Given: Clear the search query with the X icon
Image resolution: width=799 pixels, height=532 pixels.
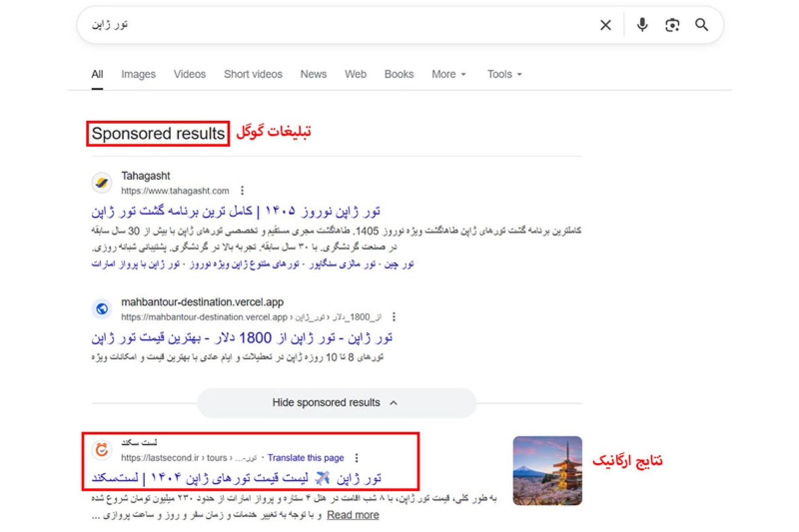Looking at the screenshot, I should 605,25.
